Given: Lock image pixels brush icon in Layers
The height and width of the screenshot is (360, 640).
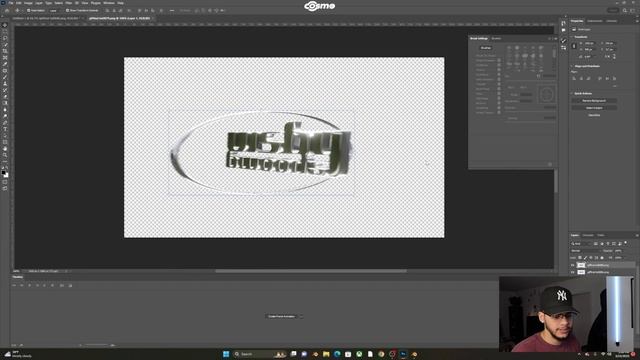Looking at the screenshot, I should (585, 258).
